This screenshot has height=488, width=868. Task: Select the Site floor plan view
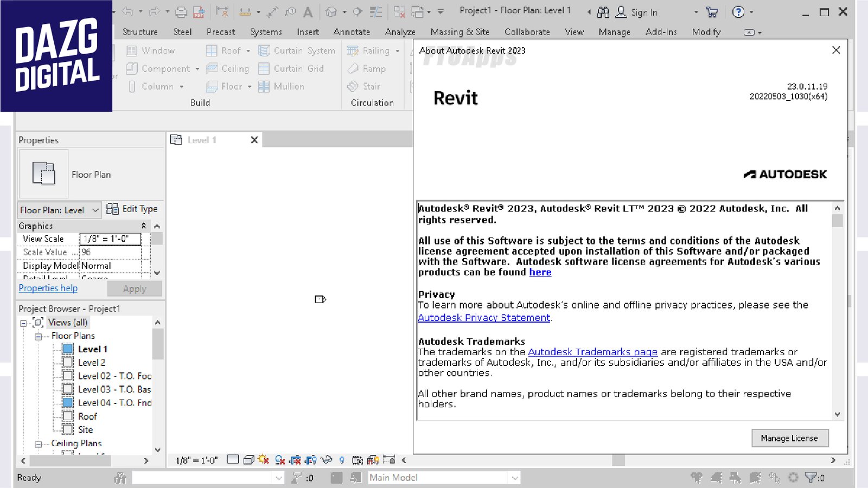(x=85, y=429)
